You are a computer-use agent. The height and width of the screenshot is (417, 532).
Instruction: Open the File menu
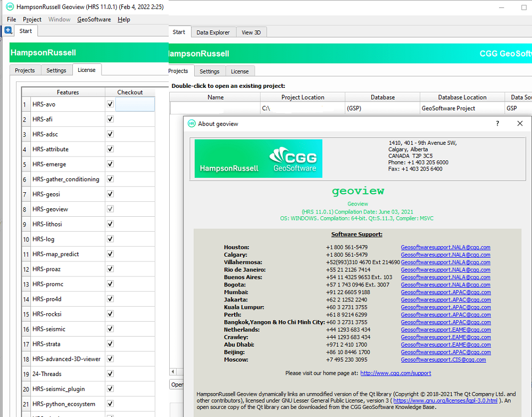tap(11, 19)
